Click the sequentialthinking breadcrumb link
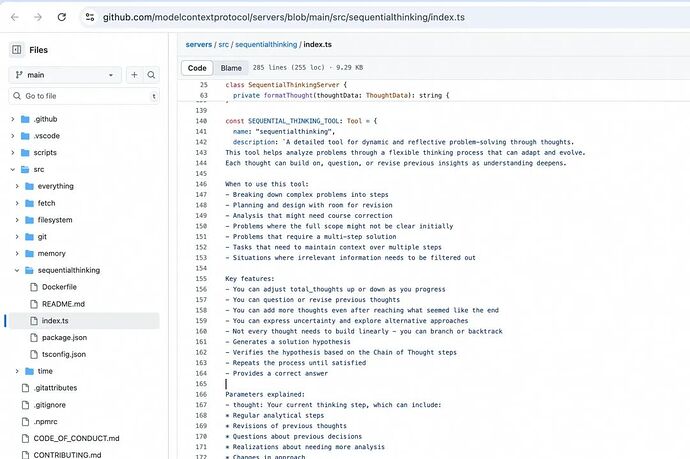690x459 pixels. click(x=265, y=44)
